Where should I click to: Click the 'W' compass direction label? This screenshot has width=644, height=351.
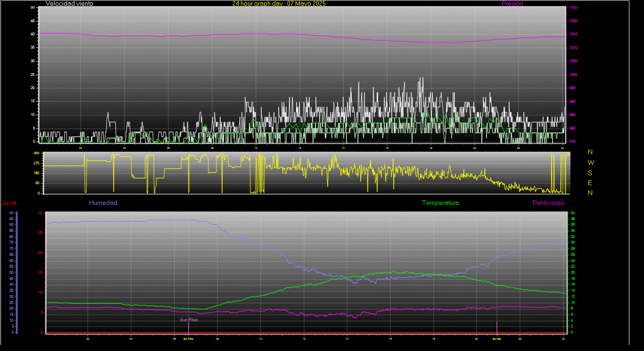point(590,162)
